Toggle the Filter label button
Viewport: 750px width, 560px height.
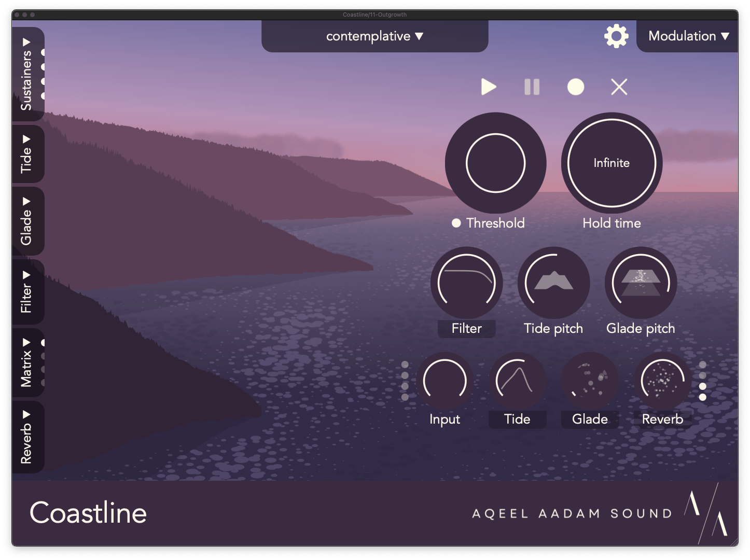(466, 328)
